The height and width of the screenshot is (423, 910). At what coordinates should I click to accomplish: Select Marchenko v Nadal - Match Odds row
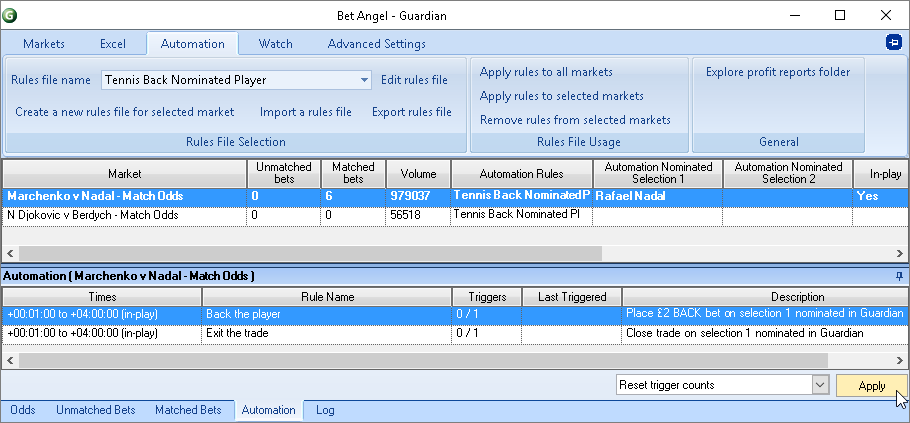tap(455, 196)
